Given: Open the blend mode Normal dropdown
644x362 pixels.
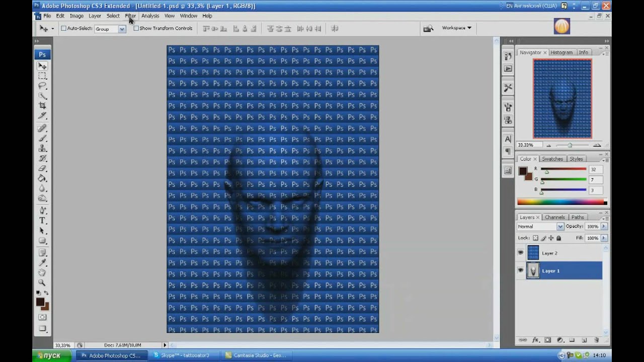Looking at the screenshot, I should (540, 227).
